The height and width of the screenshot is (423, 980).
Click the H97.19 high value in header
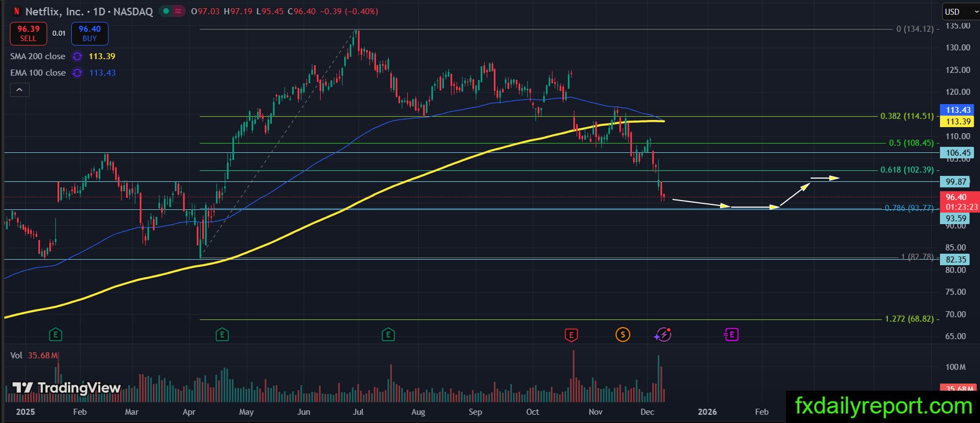tap(237, 12)
